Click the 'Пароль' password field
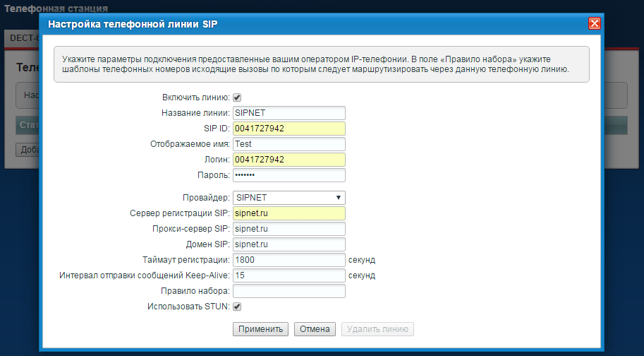Viewport: 644px width, 356px height. pos(288,175)
